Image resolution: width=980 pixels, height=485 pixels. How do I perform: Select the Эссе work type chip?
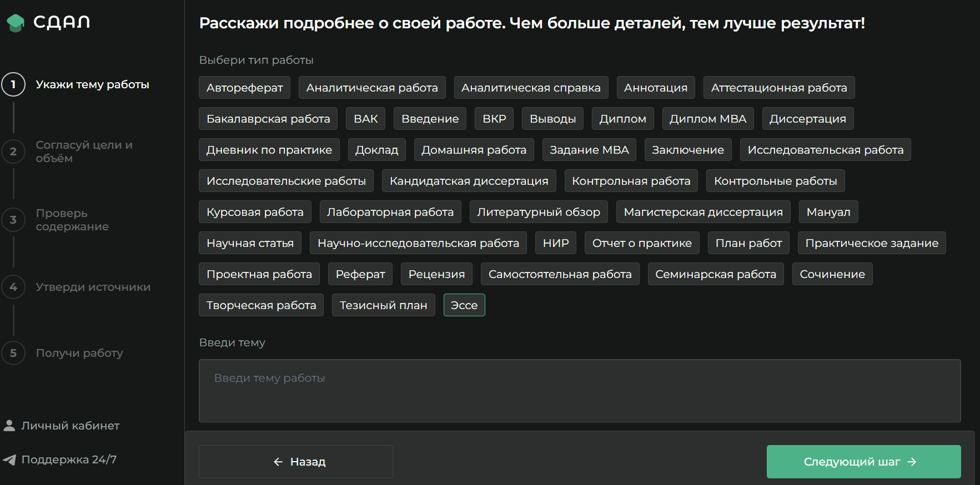click(464, 305)
